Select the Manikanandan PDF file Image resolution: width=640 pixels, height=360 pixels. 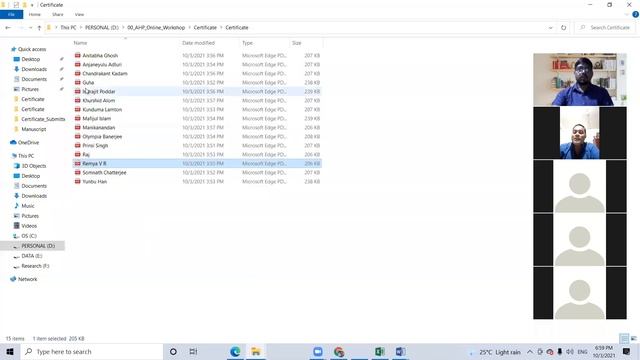click(x=197, y=127)
